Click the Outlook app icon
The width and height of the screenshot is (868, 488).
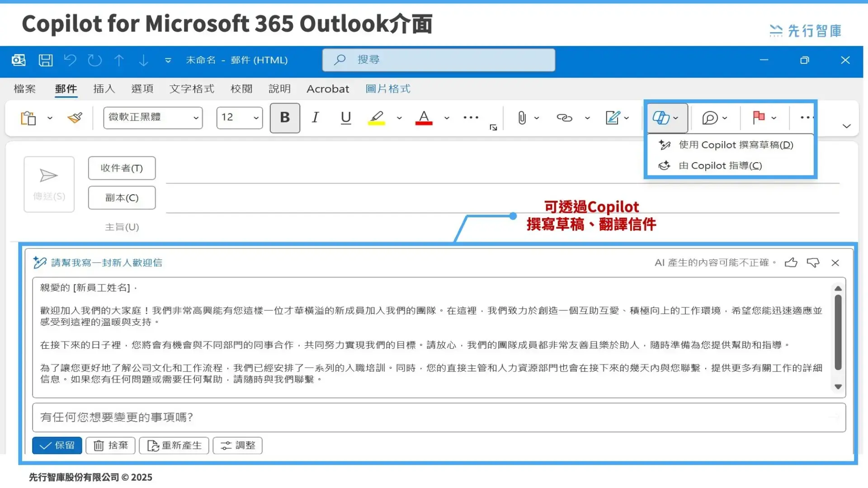pyautogui.click(x=19, y=60)
